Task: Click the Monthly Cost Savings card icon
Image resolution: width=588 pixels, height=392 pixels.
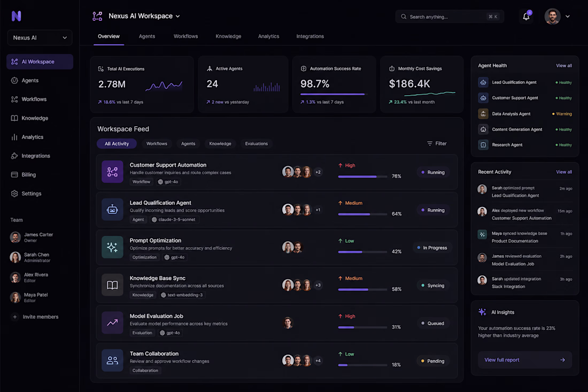Action: (392, 68)
